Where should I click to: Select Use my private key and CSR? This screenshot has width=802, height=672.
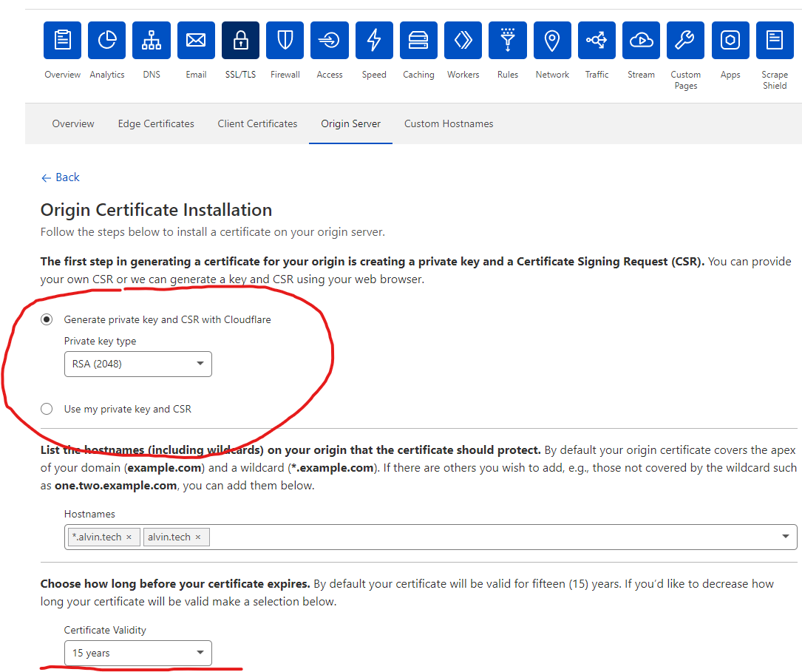47,409
